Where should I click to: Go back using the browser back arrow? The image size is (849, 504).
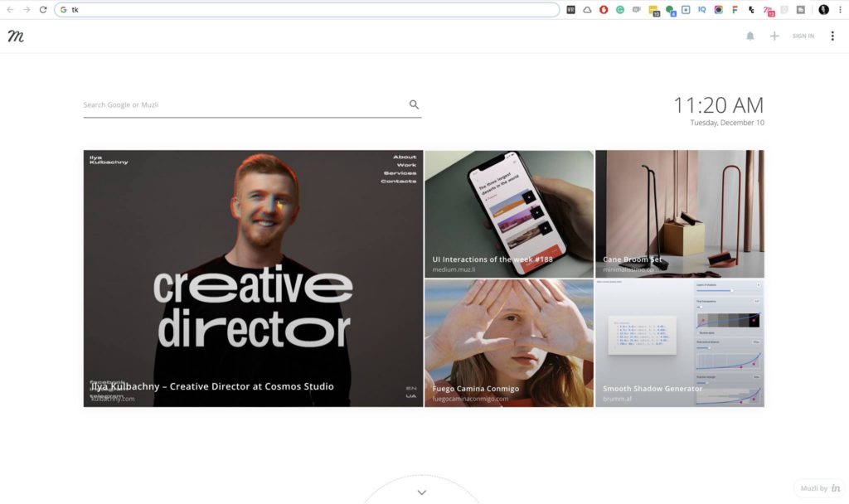(10, 10)
